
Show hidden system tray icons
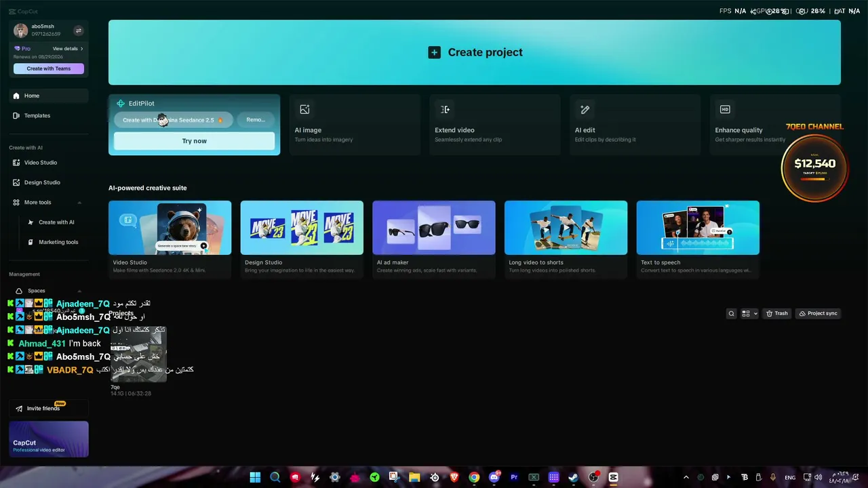[x=686, y=477]
